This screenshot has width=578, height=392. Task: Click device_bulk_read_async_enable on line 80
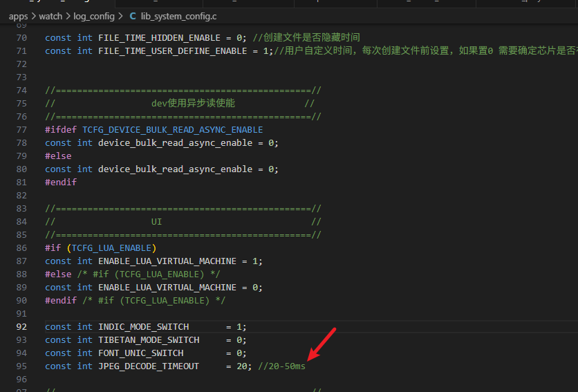coord(175,169)
